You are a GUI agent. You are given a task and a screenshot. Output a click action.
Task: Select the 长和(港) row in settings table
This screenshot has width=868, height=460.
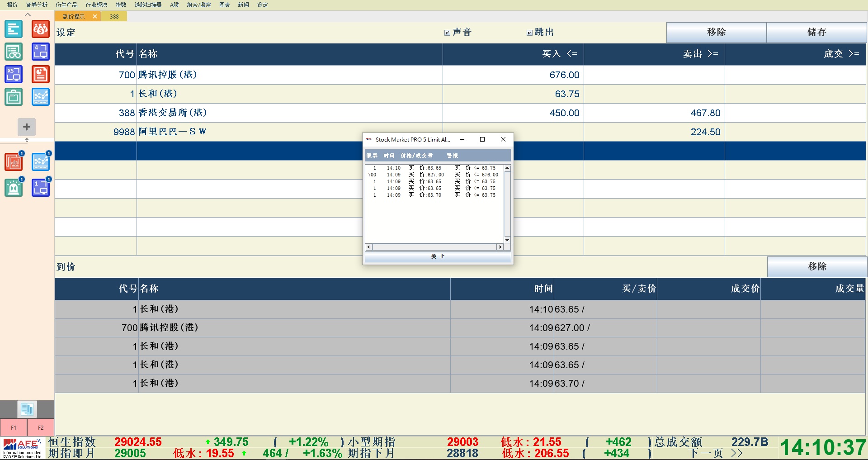coord(460,94)
